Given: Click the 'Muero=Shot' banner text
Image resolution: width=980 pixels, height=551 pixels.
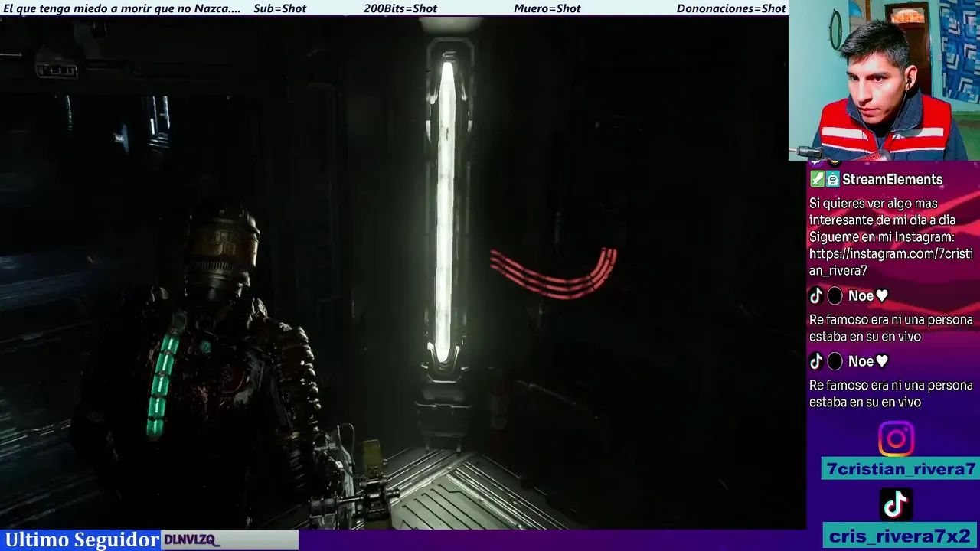Looking at the screenshot, I should 547,8.
